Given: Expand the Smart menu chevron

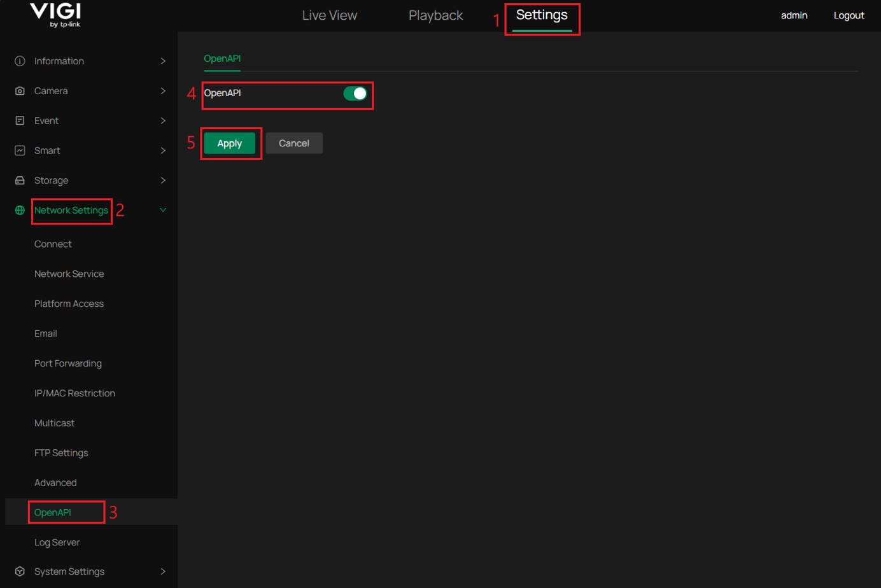Looking at the screenshot, I should tap(163, 151).
